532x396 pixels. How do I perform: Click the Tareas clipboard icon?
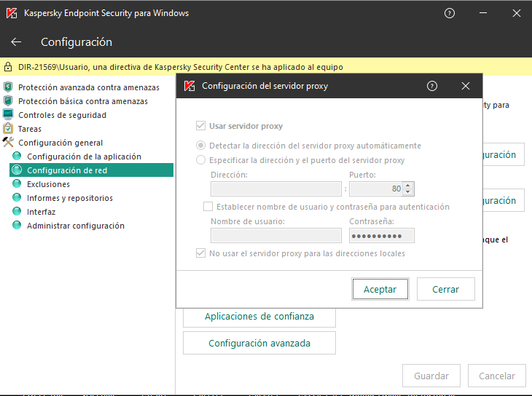pos(8,129)
